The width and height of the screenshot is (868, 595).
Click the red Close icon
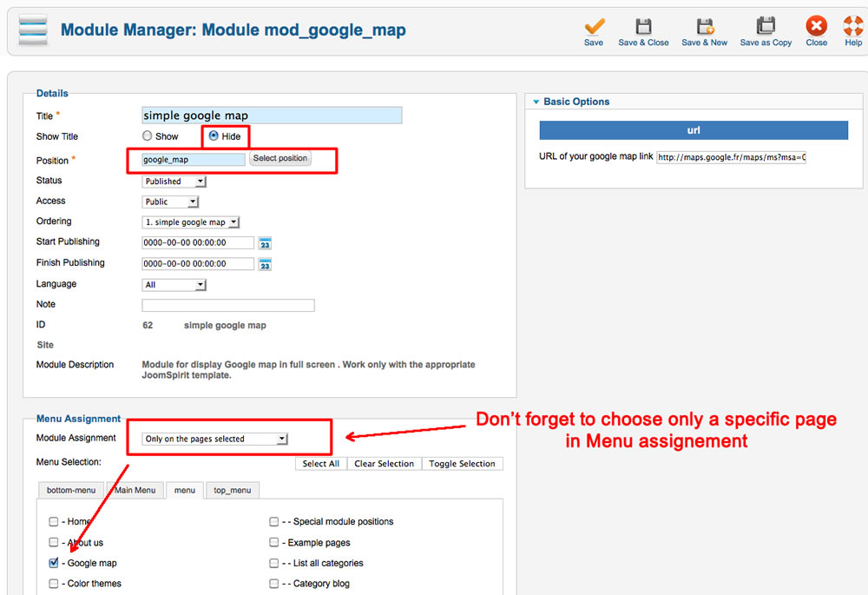816,27
